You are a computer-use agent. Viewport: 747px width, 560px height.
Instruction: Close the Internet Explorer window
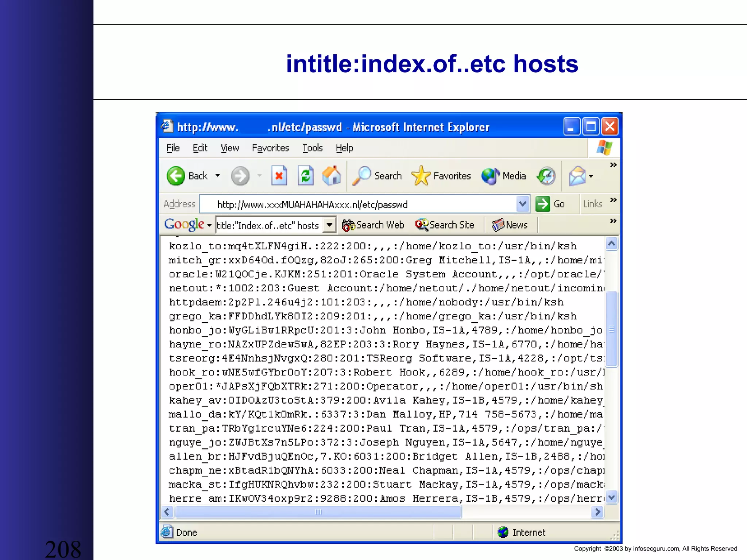pos(610,127)
